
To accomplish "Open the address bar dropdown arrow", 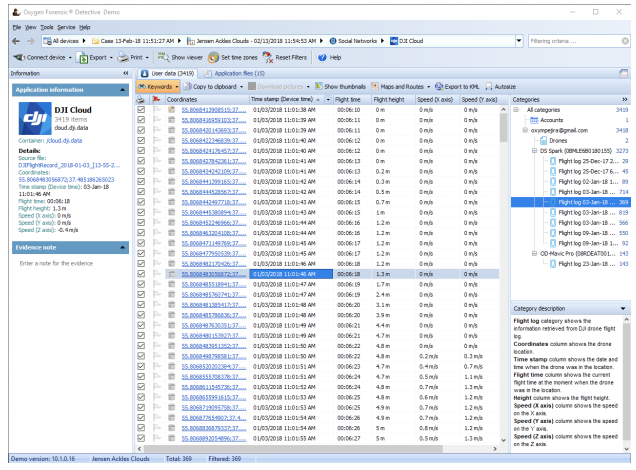I will (519, 41).
